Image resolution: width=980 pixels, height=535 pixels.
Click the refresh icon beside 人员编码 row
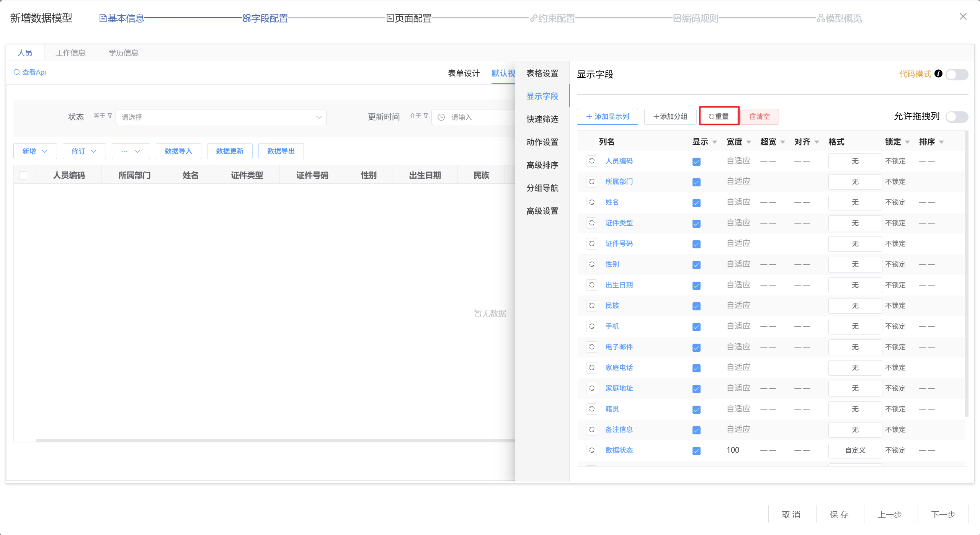coord(591,161)
